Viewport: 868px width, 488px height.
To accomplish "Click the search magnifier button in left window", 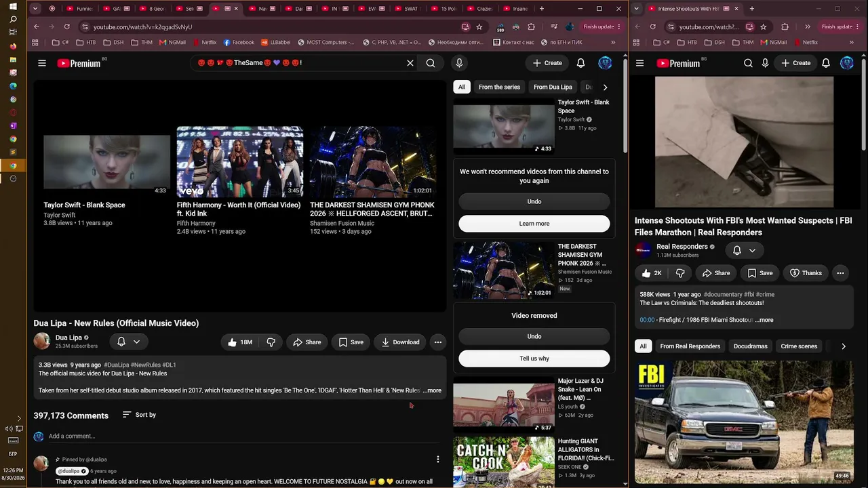I will tap(431, 63).
